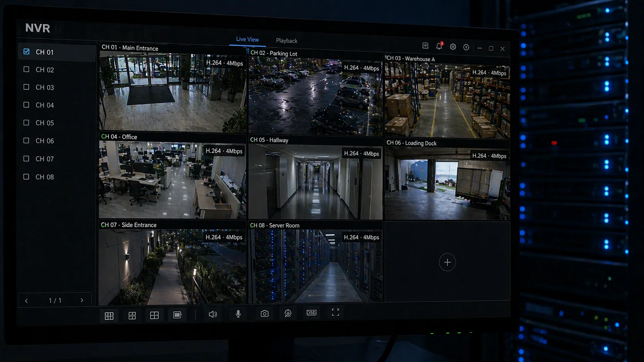Take a snapshot with the camera icon
The height and width of the screenshot is (362, 644).
264,314
